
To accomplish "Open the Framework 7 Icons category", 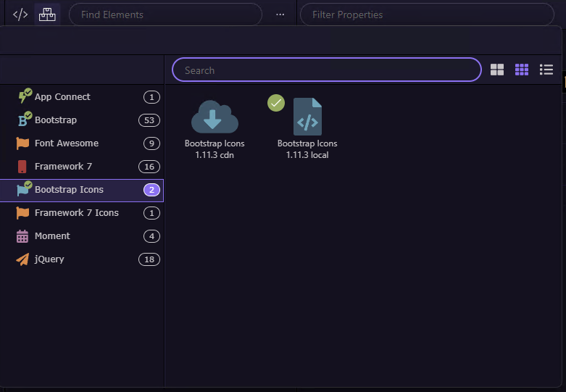I will [x=82, y=213].
